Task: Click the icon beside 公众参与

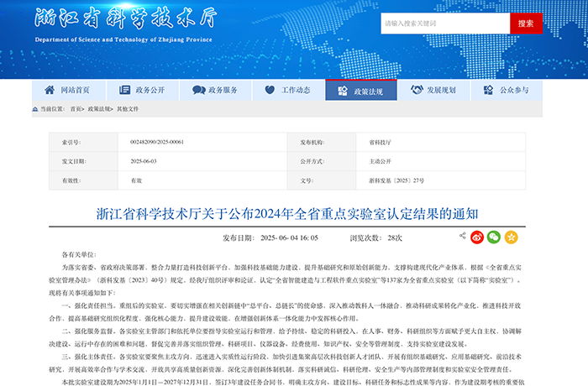Action: coord(488,90)
